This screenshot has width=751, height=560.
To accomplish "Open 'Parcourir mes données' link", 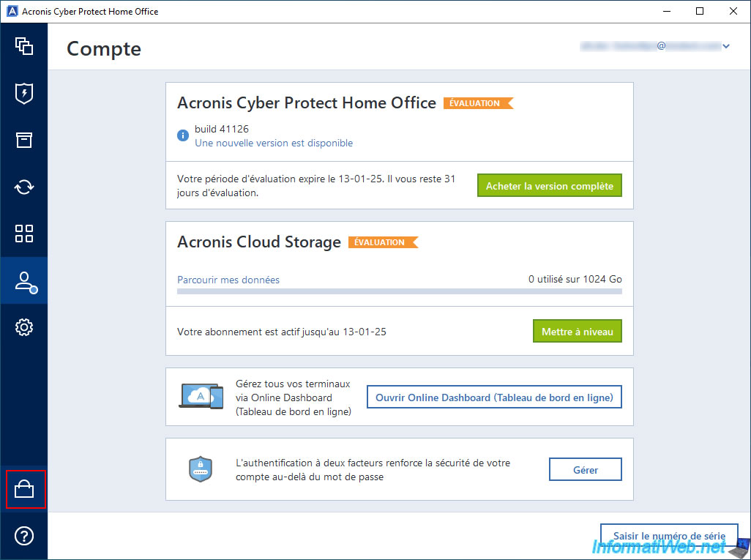I will (x=228, y=280).
